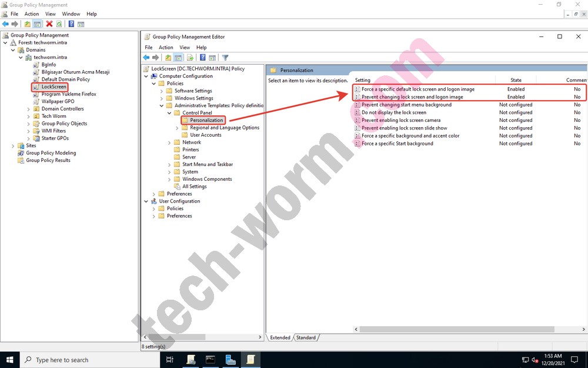Screen dimensions: 588x368
Task: Open the LockScreen GPO in the left tree
Action: pos(54,87)
